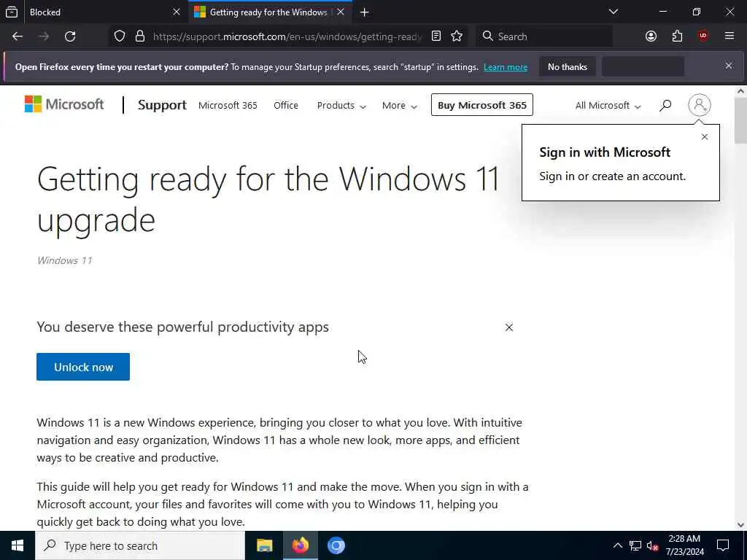This screenshot has width=747, height=560.
Task: Click the blank button beside No thanks
Action: [643, 67]
